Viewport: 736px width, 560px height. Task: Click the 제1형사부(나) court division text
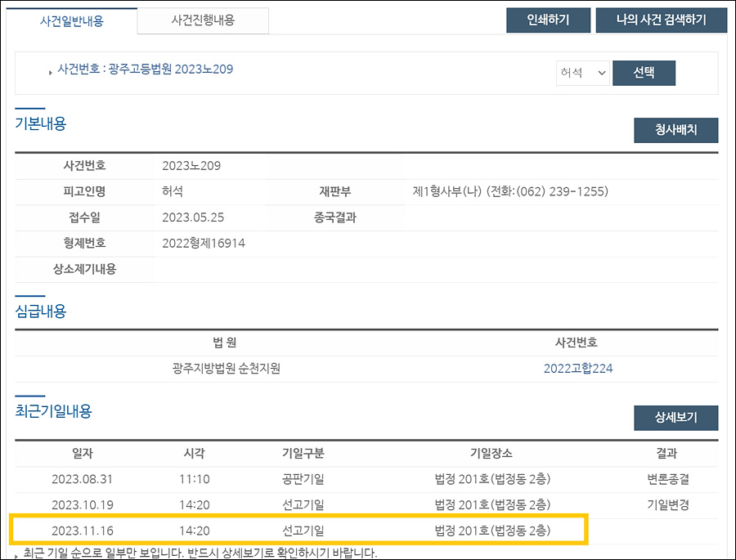click(447, 191)
